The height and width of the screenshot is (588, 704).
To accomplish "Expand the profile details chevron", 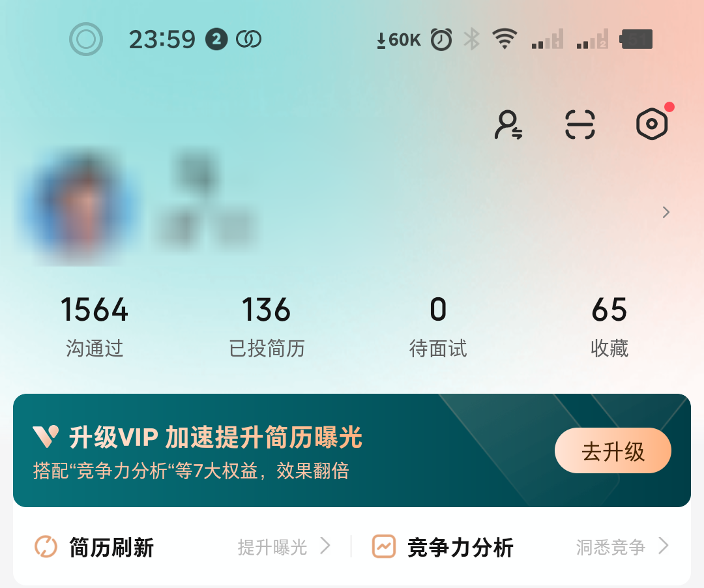I will 666,213.
